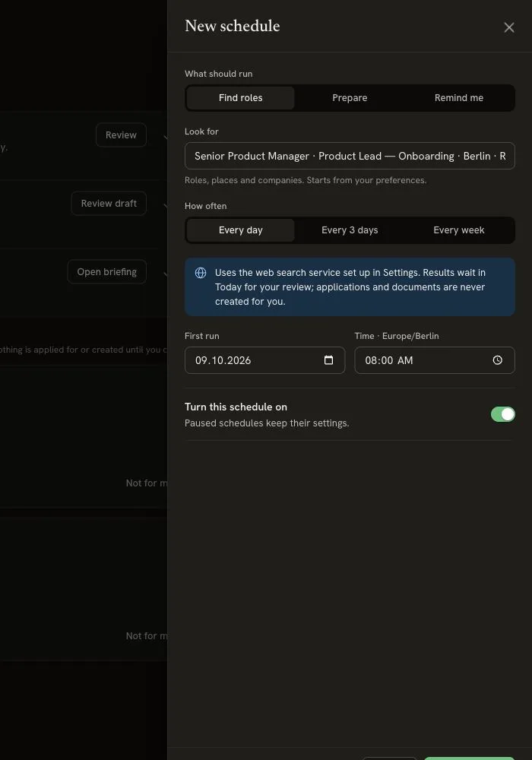532x760 pixels.
Task: Click the "How often" label
Action: tap(205, 206)
